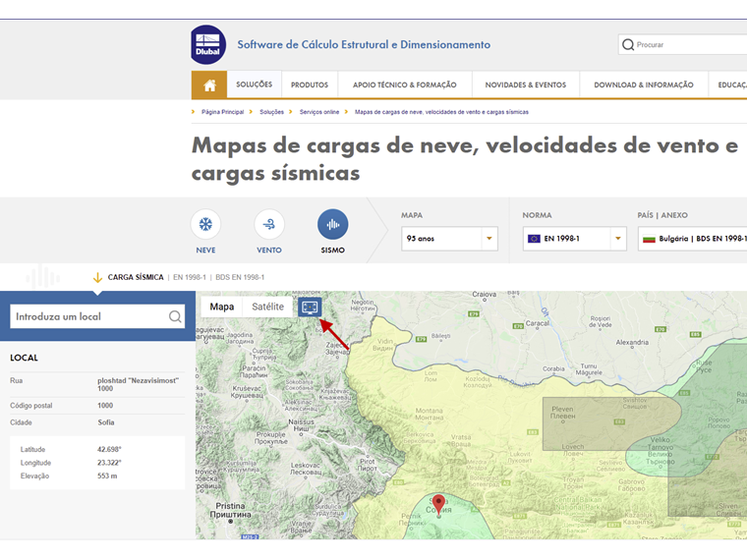
Task: Switch map to Mapa view
Action: pyautogui.click(x=222, y=307)
